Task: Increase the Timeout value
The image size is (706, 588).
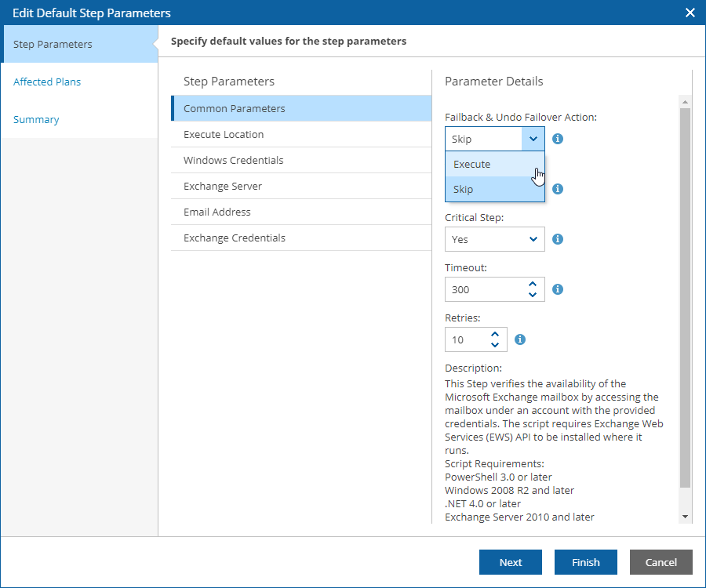Action: tap(533, 285)
